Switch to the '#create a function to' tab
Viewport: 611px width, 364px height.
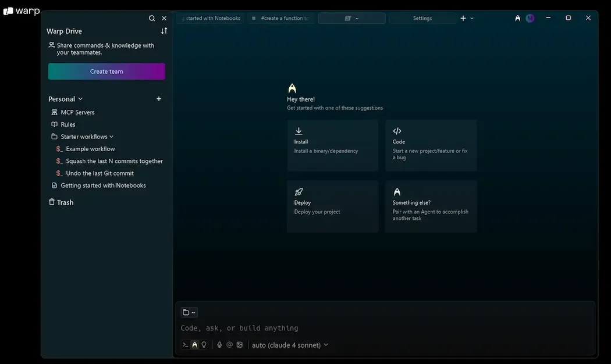click(281, 18)
